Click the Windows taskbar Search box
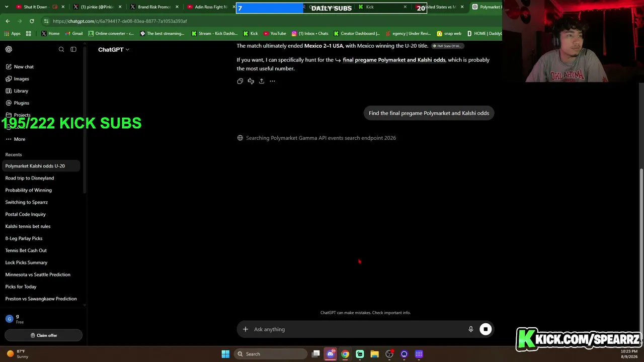This screenshot has width=644, height=362. click(271, 354)
